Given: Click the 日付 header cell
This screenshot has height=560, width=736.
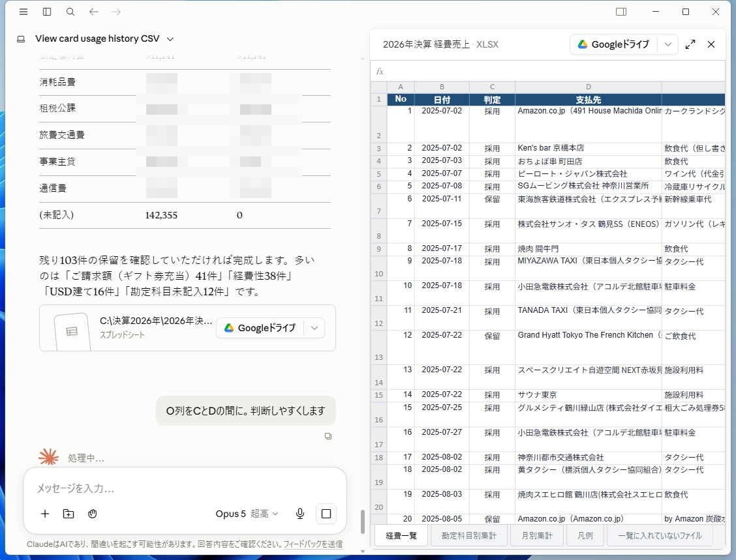Looking at the screenshot, I should click(442, 100).
